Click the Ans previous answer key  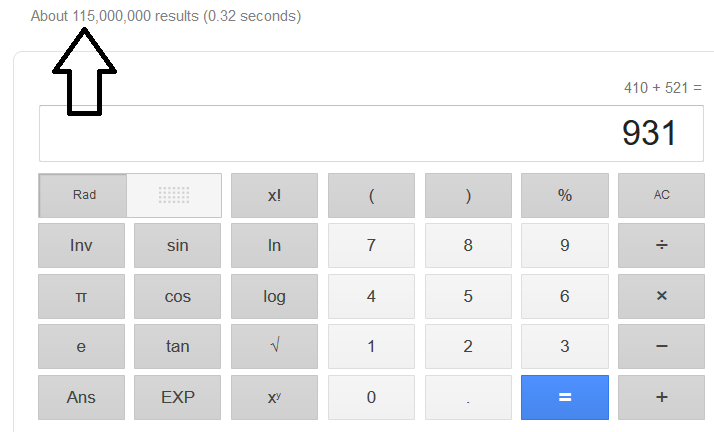pos(81,397)
